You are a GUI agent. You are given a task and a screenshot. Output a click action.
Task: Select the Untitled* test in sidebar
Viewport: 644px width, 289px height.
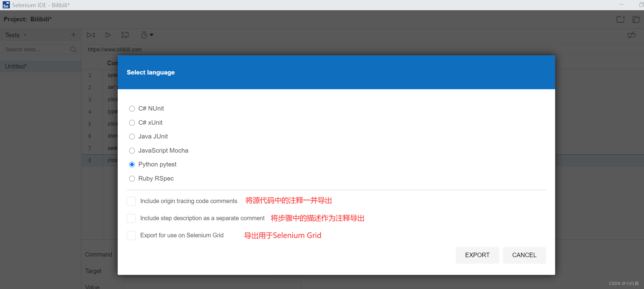coord(16,66)
